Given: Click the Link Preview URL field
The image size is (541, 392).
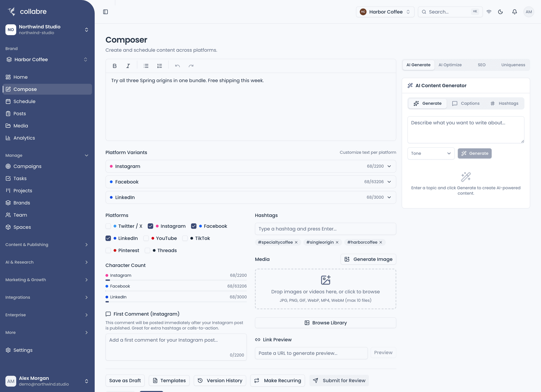Looking at the screenshot, I should coord(311,353).
